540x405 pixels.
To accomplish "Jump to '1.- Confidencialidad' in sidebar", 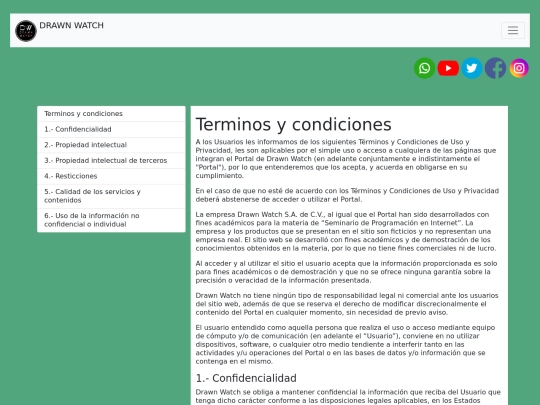I will pos(111,129).
